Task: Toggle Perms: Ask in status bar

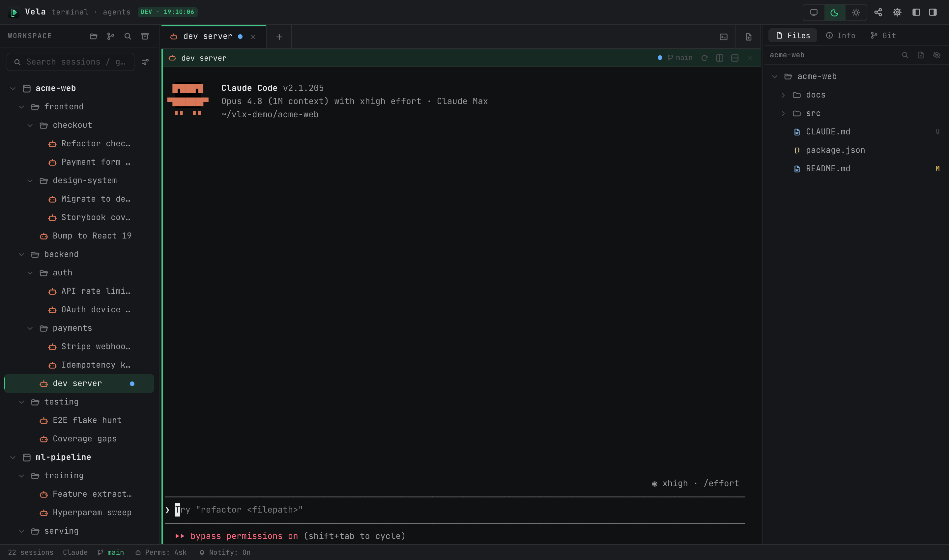Action: 161,552
